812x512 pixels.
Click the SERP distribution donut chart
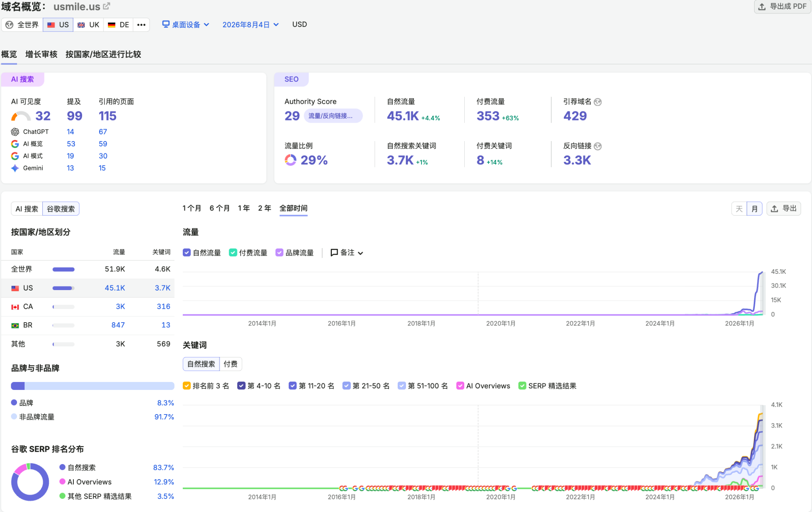[x=30, y=482]
